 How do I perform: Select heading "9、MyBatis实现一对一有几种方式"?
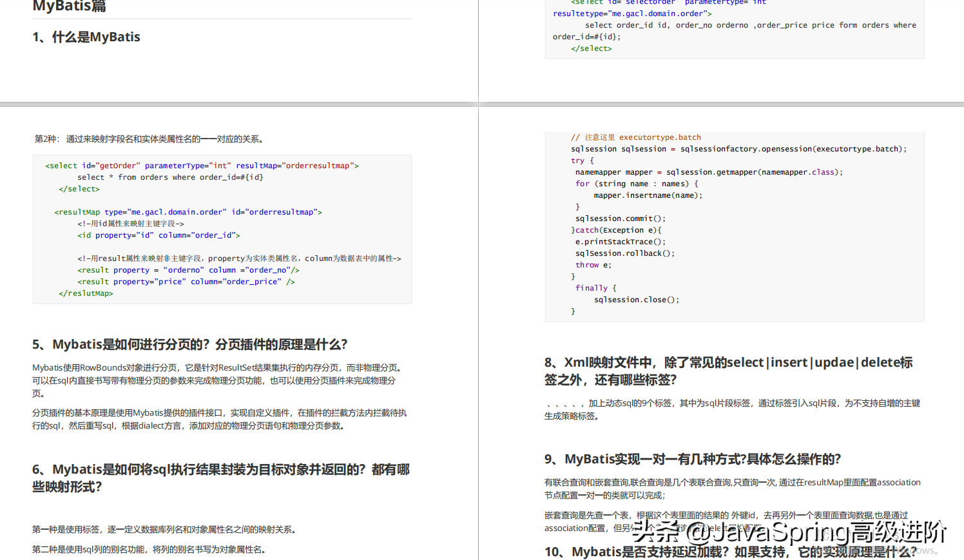(x=693, y=459)
